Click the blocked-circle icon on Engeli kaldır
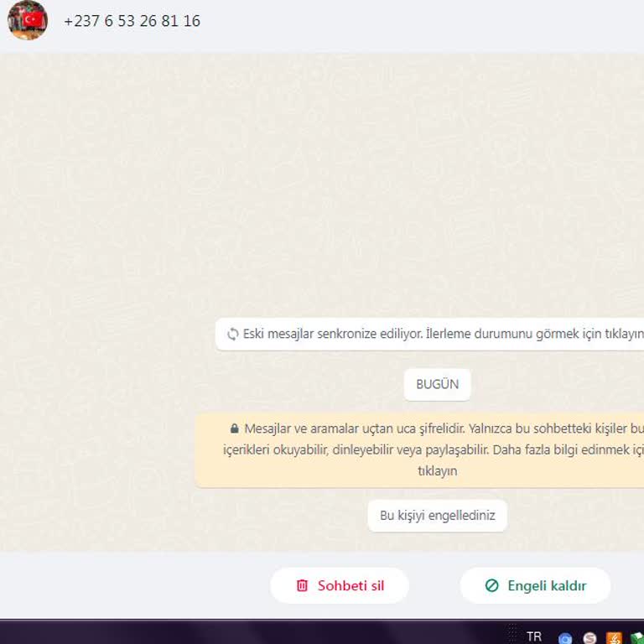Image resolution: width=644 pixels, height=644 pixels. (x=491, y=585)
